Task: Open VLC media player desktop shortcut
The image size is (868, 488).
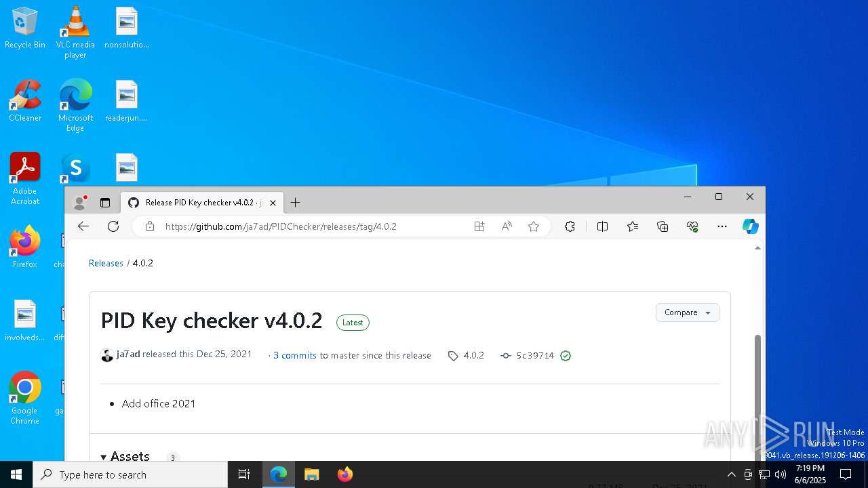Action: pos(75,33)
